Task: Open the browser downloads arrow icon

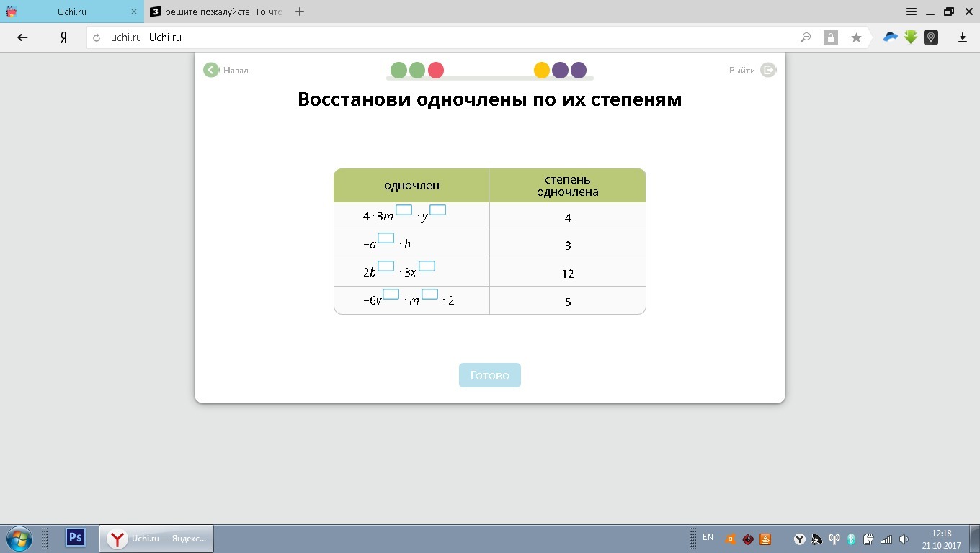Action: pos(962,37)
